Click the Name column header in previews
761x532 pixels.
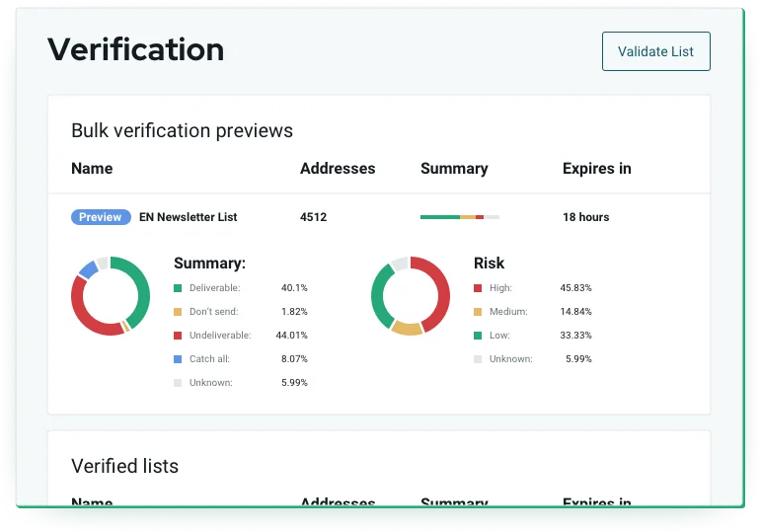tap(92, 169)
